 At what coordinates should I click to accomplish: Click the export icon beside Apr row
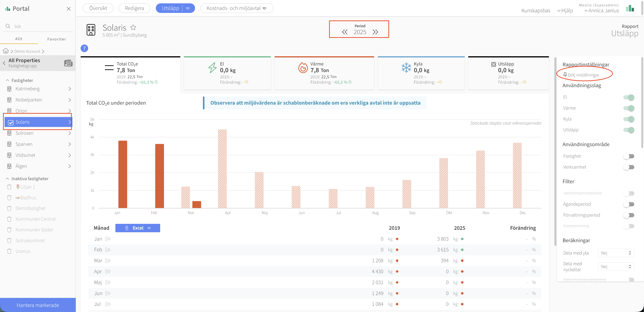(x=108, y=271)
